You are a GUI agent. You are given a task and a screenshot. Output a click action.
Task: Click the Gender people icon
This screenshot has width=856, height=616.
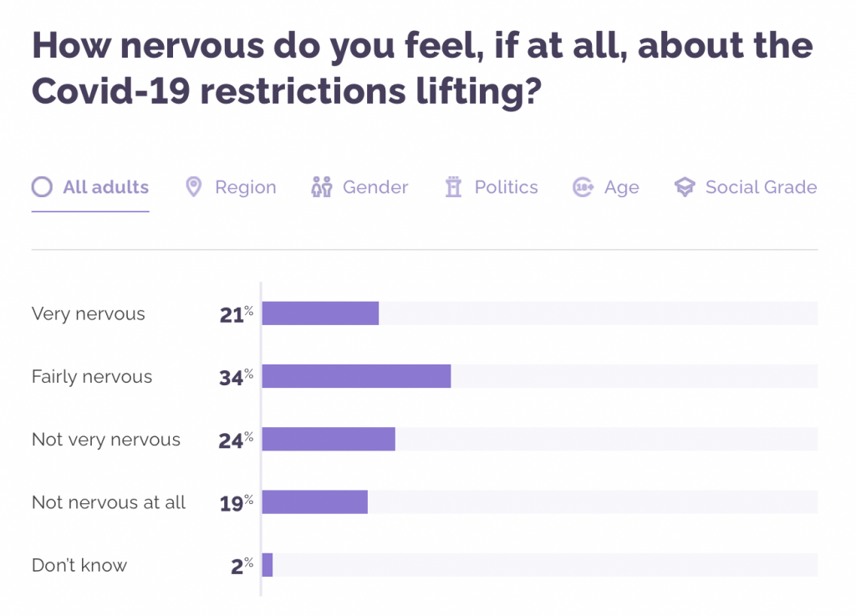(x=322, y=187)
